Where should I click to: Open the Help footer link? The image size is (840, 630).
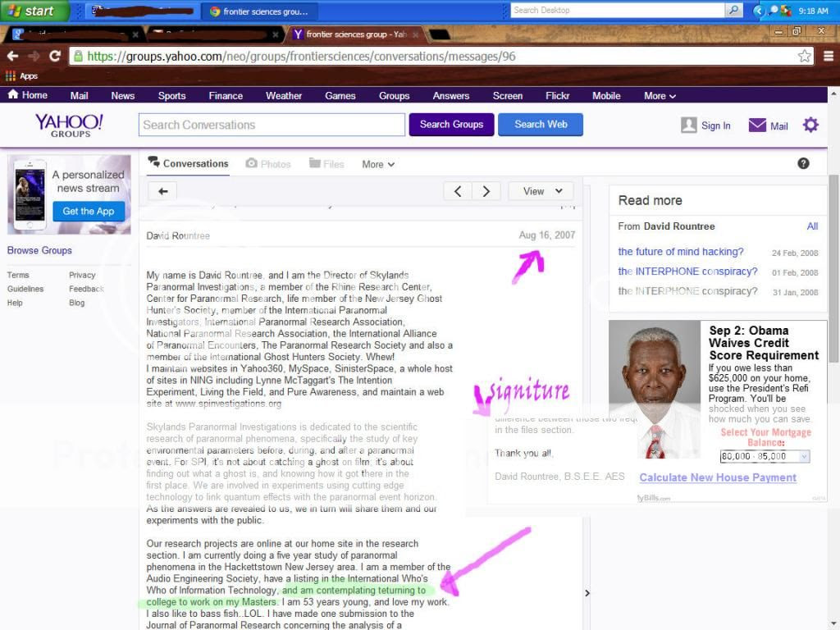pos(15,303)
